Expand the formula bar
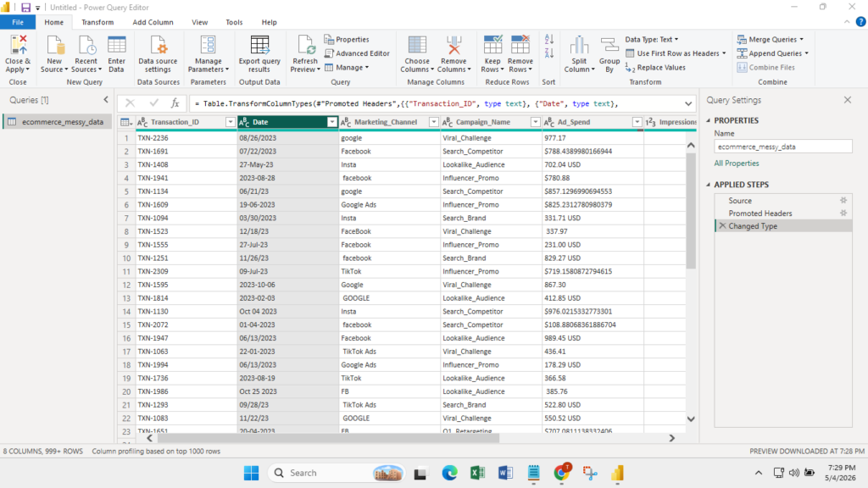The height and width of the screenshot is (488, 868). [x=688, y=103]
